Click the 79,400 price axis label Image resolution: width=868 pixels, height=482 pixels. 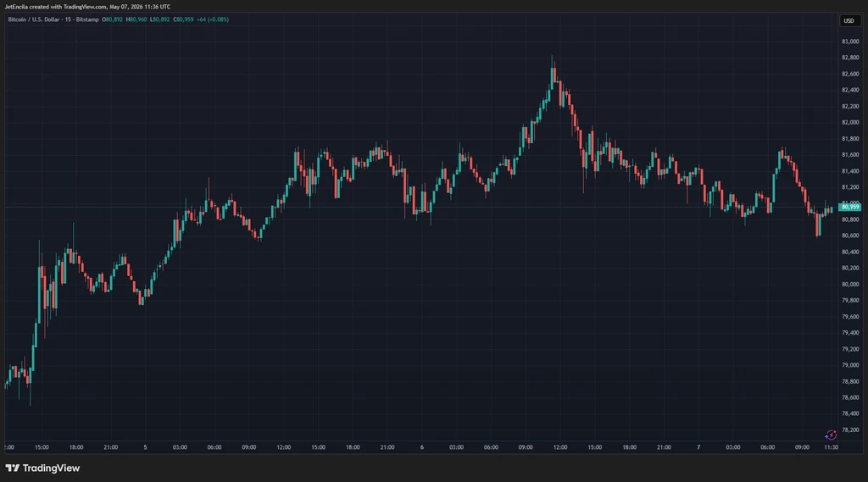coord(850,333)
